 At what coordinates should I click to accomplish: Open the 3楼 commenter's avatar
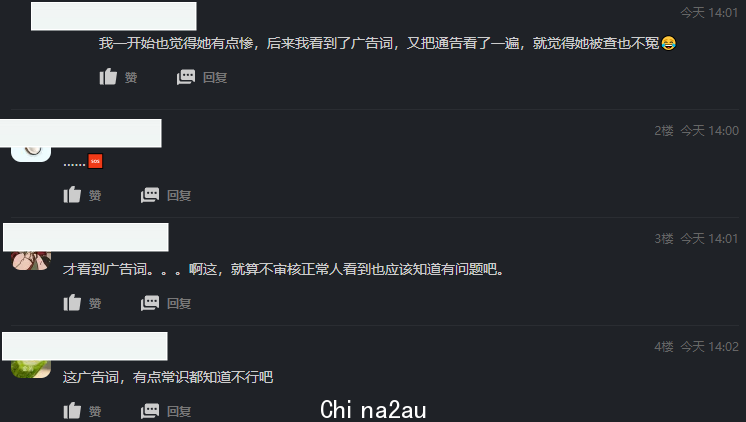pos(31,261)
